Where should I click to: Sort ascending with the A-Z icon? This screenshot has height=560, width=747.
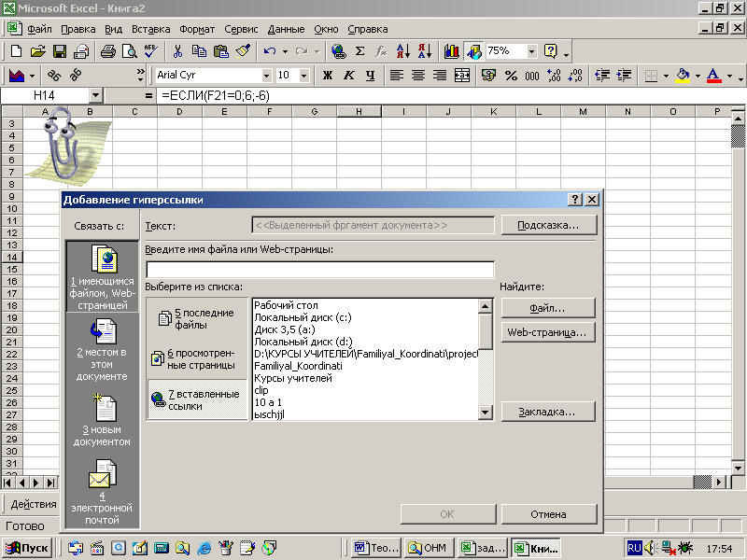[403, 51]
